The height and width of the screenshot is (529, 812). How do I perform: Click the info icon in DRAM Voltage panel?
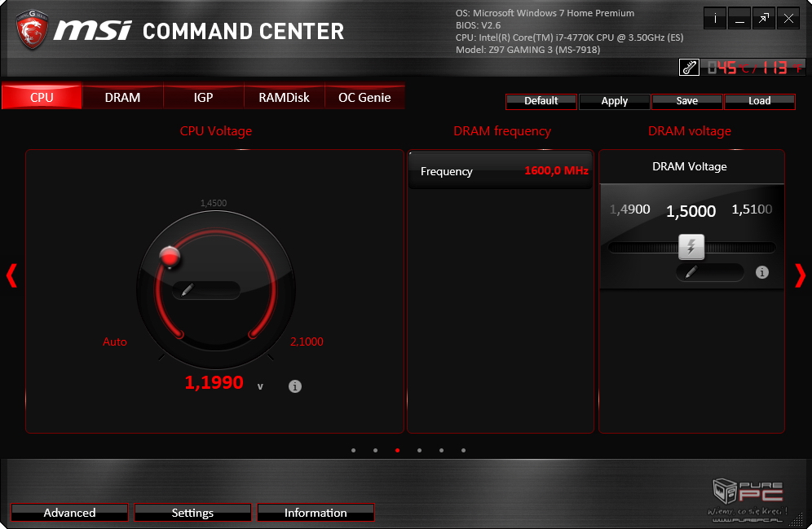click(x=761, y=272)
